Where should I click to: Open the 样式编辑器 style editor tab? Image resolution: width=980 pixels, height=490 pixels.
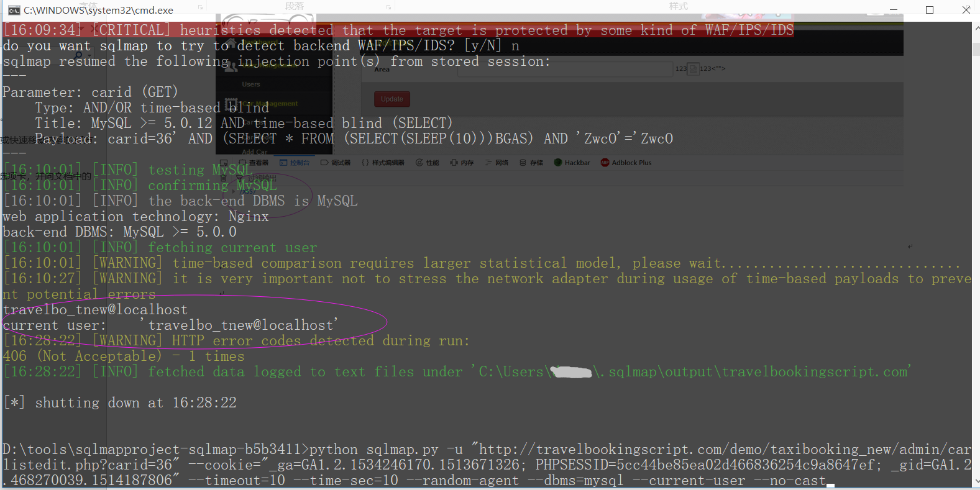[383, 163]
